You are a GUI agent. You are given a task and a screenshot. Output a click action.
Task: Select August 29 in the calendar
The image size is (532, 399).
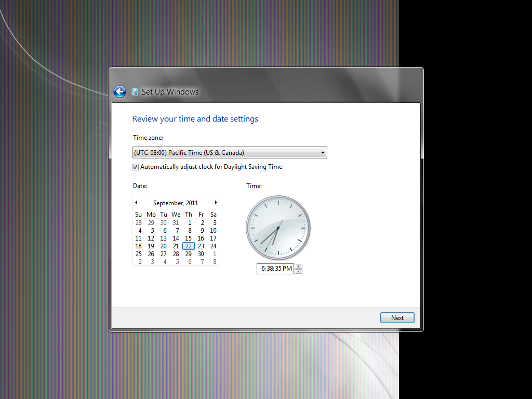click(x=151, y=222)
